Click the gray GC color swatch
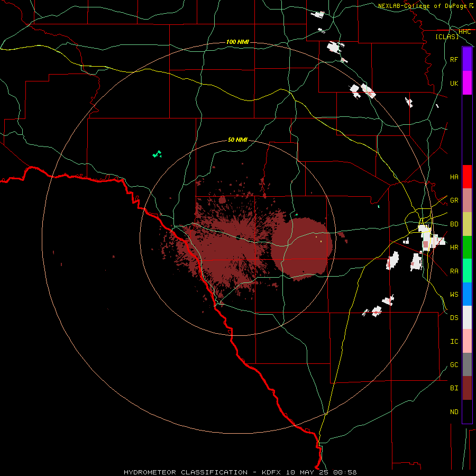This screenshot has height=476, width=476. click(467, 364)
